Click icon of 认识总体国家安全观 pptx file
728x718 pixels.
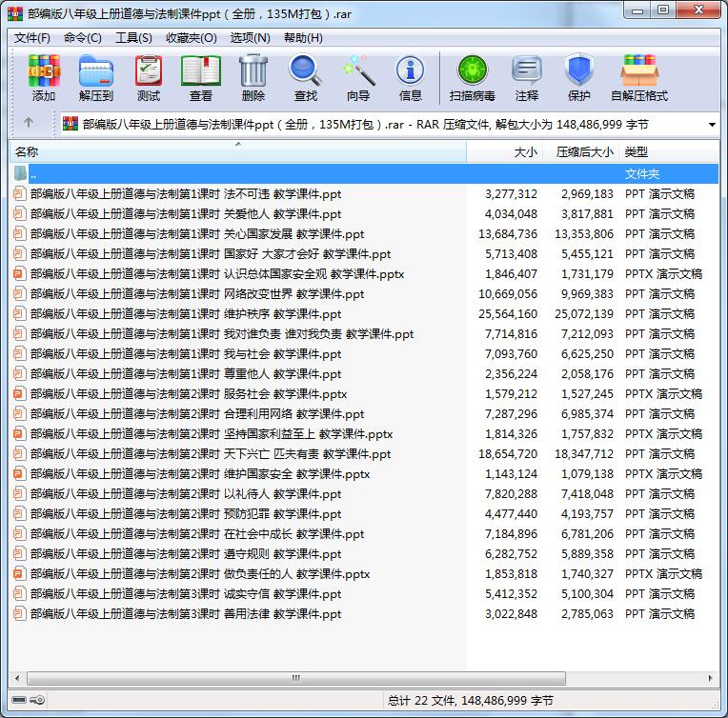point(18,274)
